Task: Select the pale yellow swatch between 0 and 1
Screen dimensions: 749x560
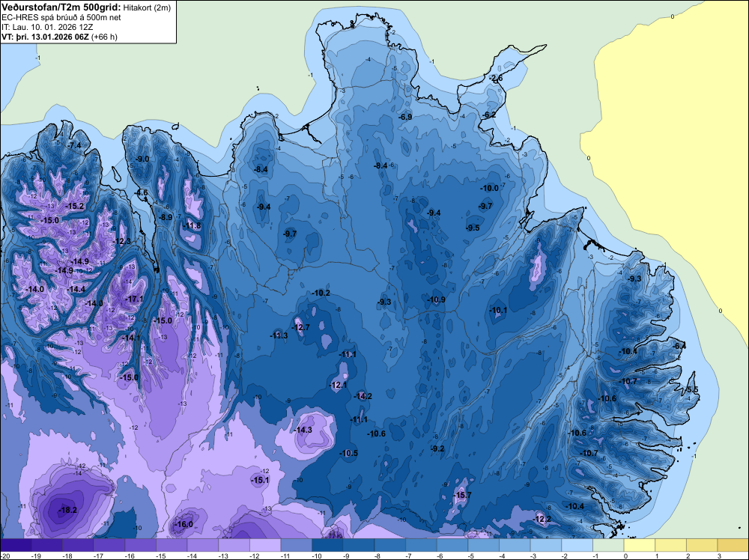Action: 640,545
